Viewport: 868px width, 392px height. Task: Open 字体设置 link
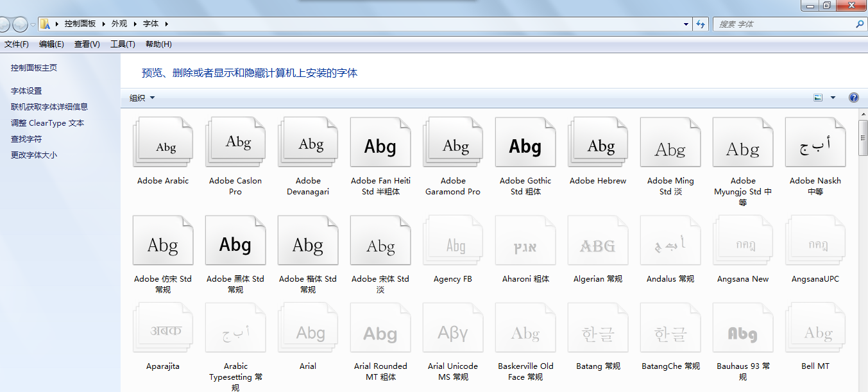26,91
